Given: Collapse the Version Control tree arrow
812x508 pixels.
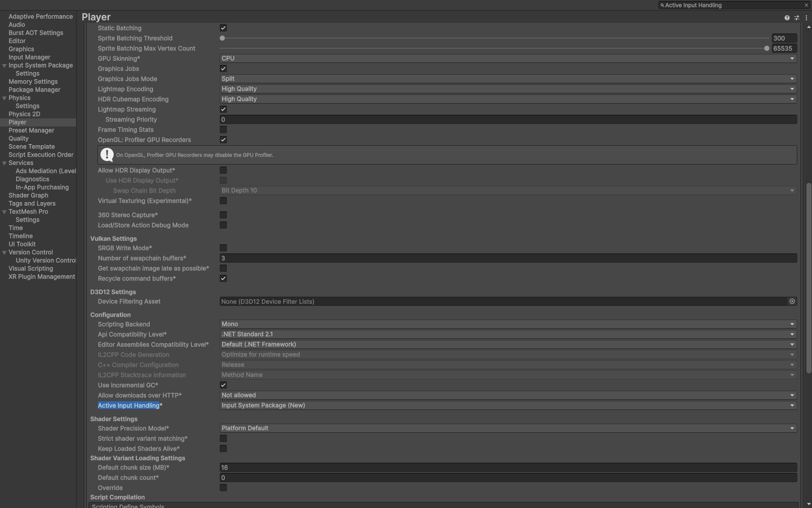Looking at the screenshot, I should coord(5,252).
